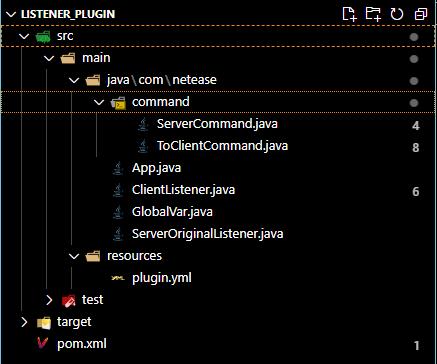
Task: Click the red test folder icon
Action: click(69, 300)
